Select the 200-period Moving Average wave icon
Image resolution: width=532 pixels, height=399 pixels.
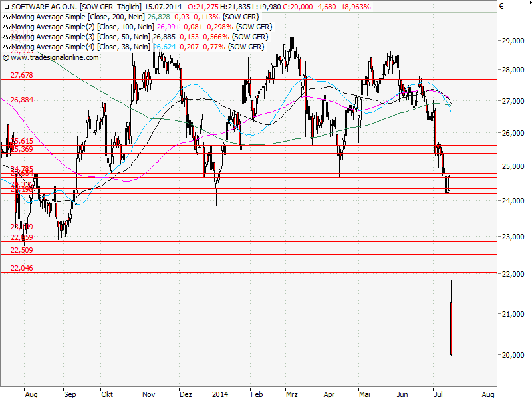(7, 16)
